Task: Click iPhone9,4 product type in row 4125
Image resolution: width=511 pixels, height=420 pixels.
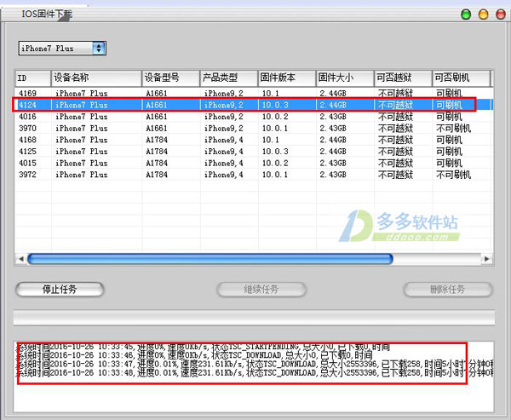Action: click(223, 152)
